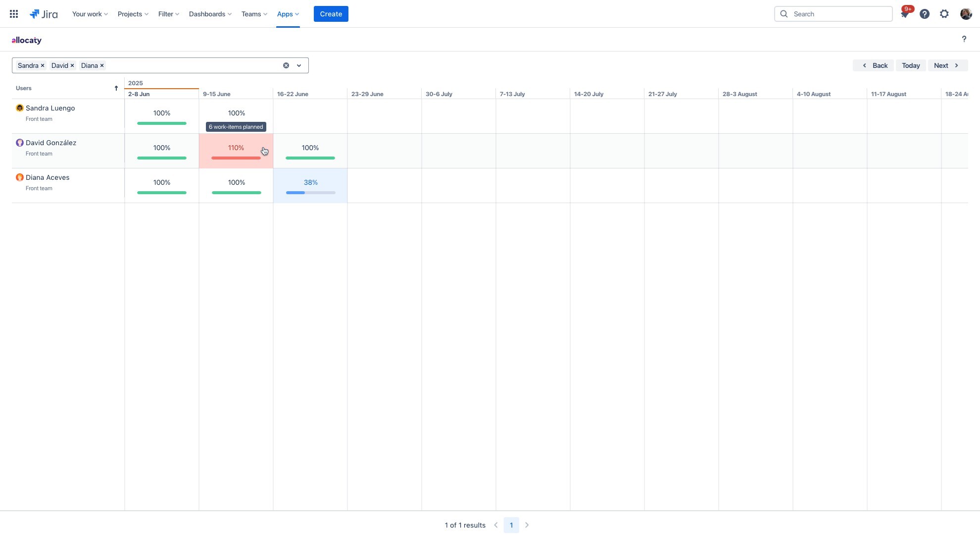Click David González's avatar

19,142
